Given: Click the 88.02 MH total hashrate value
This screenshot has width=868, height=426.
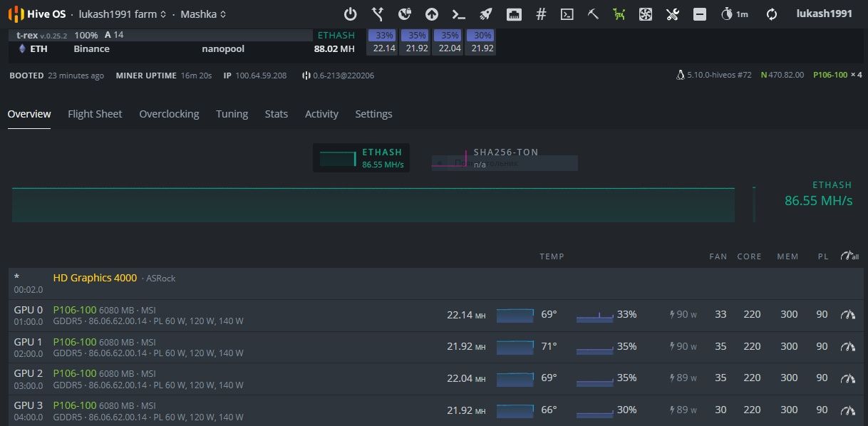Looking at the screenshot, I should pyautogui.click(x=334, y=49).
